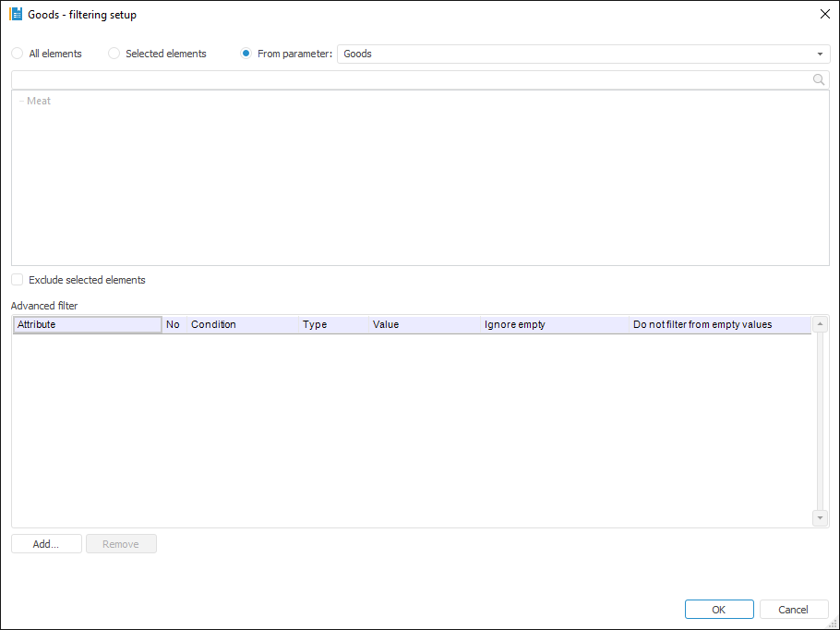Click the Attribute column header
This screenshot has height=630, width=840.
(x=88, y=325)
